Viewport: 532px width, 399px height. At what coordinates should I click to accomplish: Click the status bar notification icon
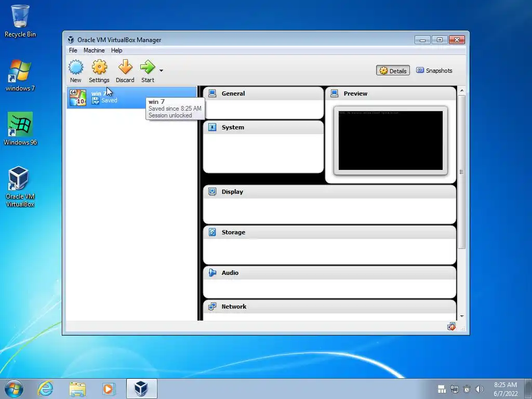pos(451,327)
